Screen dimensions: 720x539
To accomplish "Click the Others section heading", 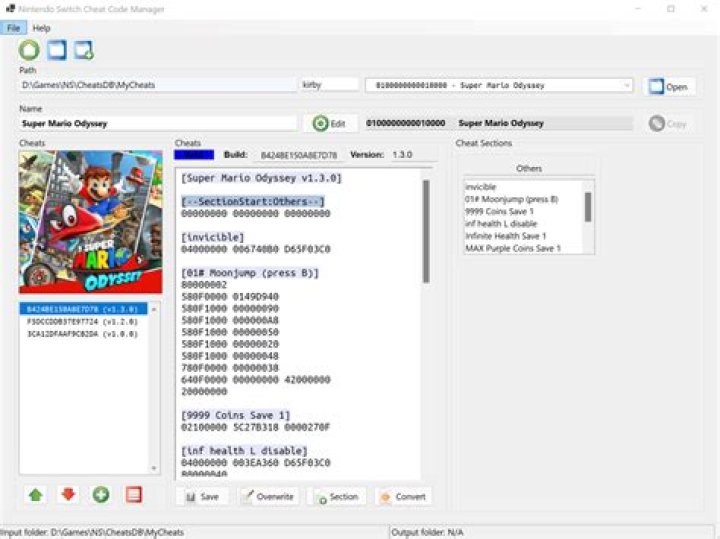I will click(529, 168).
